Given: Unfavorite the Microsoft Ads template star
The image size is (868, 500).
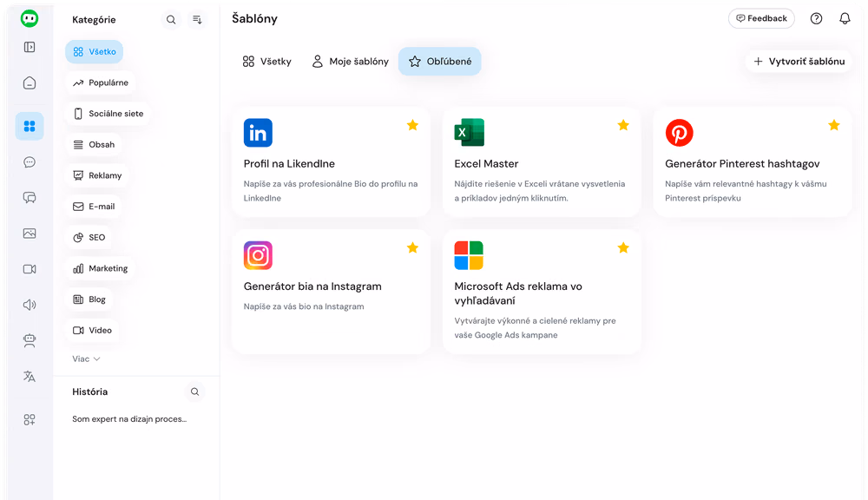Looking at the screenshot, I should [x=623, y=247].
